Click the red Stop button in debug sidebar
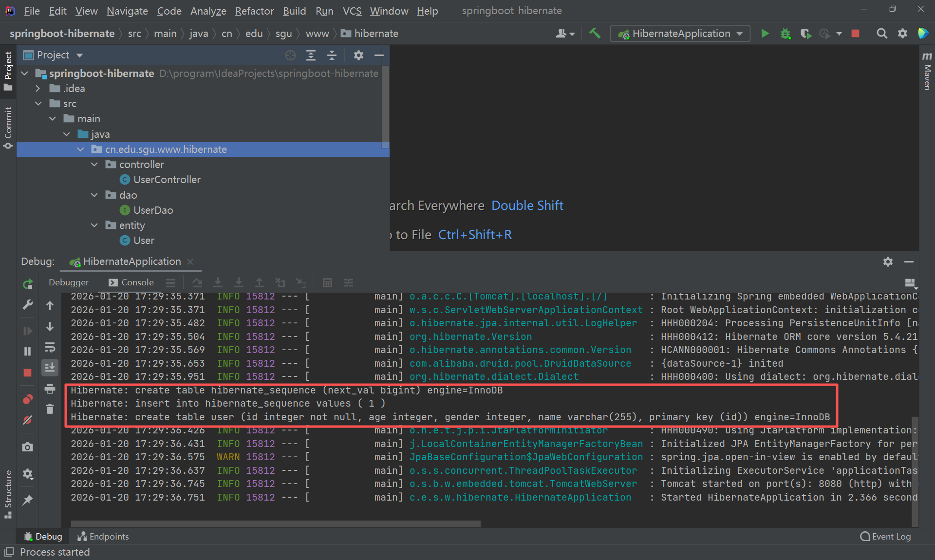The width and height of the screenshot is (935, 560). tap(28, 373)
